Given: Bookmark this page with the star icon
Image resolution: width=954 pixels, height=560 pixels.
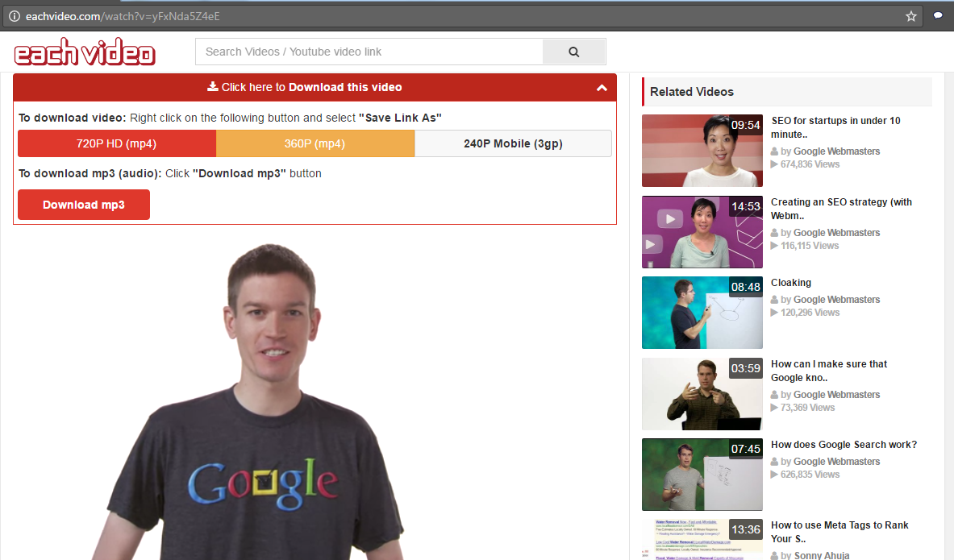Looking at the screenshot, I should (x=910, y=16).
